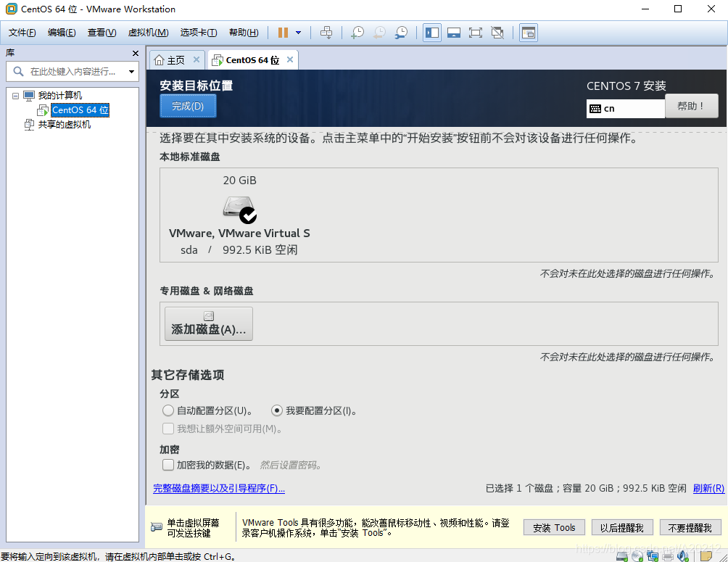
Task: Click the Unity mode toolbar icon
Action: pyautogui.click(x=497, y=33)
